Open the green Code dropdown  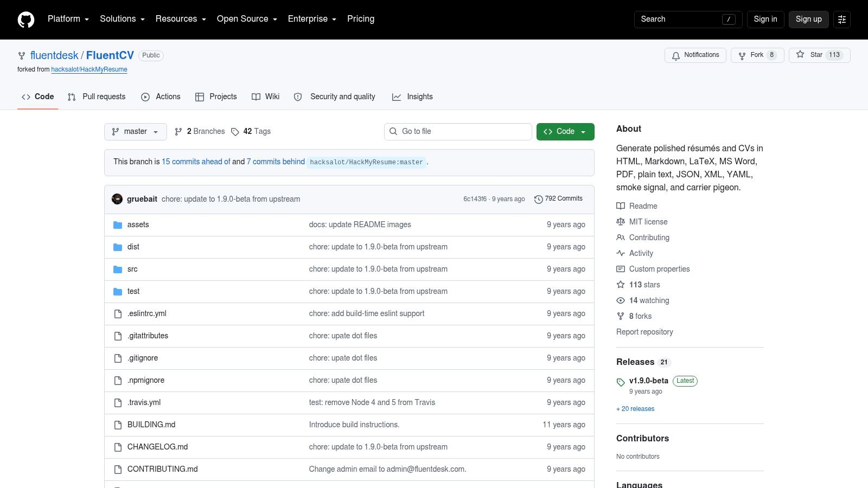coord(565,132)
